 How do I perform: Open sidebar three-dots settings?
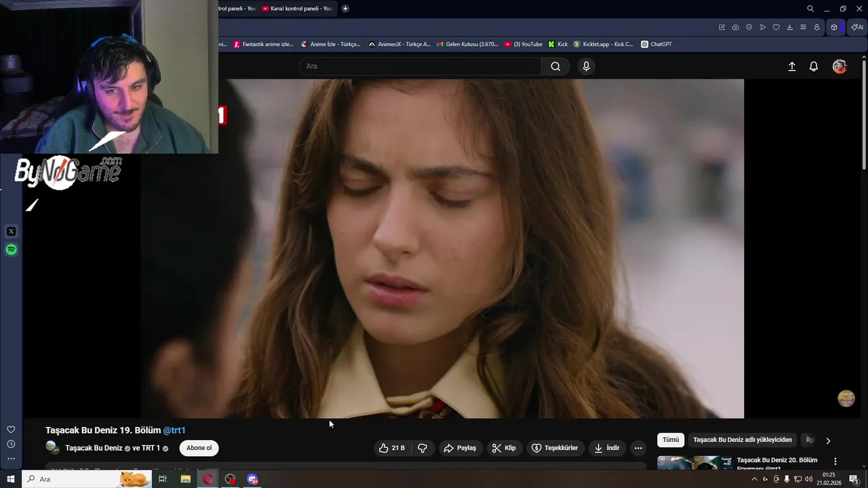pyautogui.click(x=11, y=459)
